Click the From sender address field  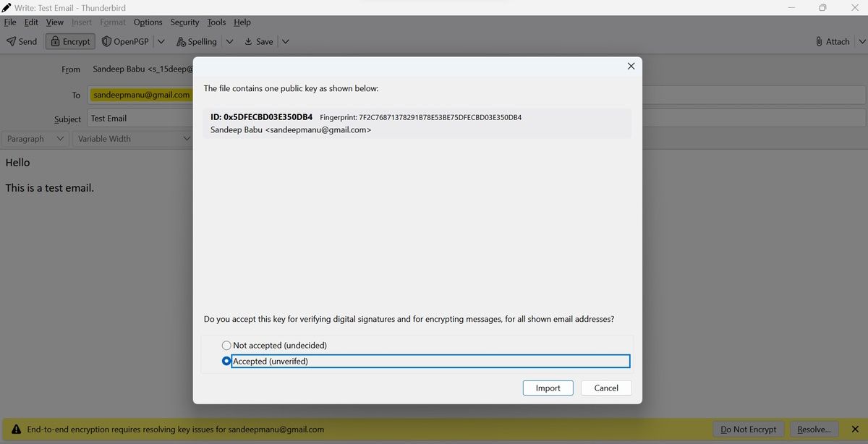[x=143, y=69]
